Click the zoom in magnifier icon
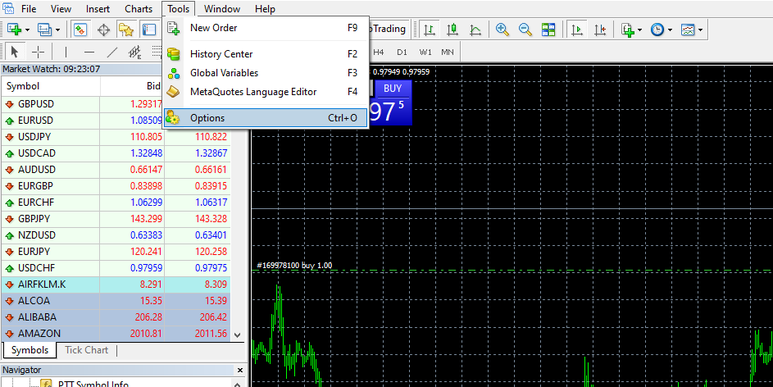Screen dimensions: 773x387 (502, 30)
